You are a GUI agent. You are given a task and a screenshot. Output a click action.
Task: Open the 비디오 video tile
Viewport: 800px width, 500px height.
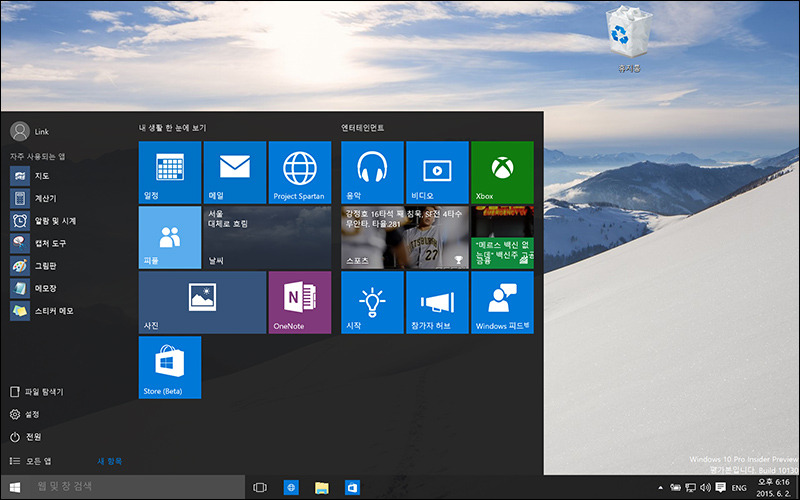[x=437, y=172]
